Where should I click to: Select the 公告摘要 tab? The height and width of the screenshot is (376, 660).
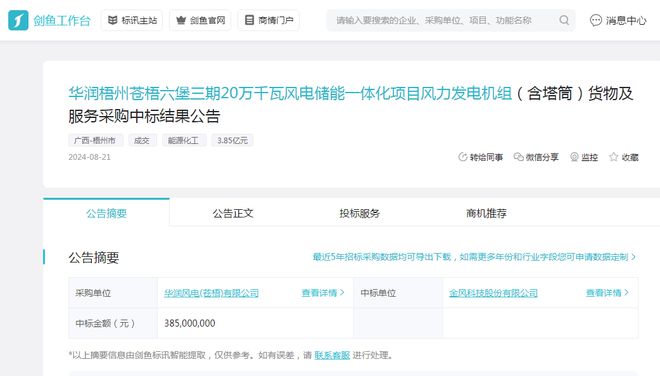pyautogui.click(x=106, y=213)
